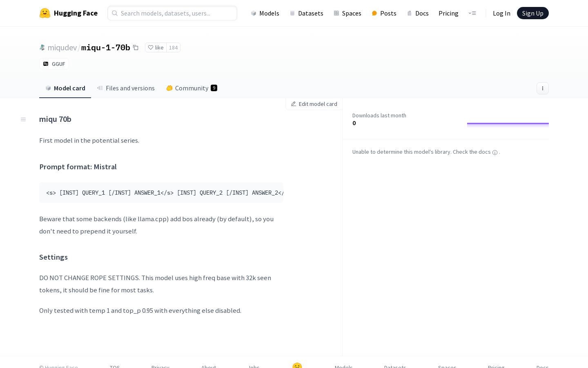Image resolution: width=588 pixels, height=368 pixels.
Task: Click the Downloads last month label
Action: point(379,115)
